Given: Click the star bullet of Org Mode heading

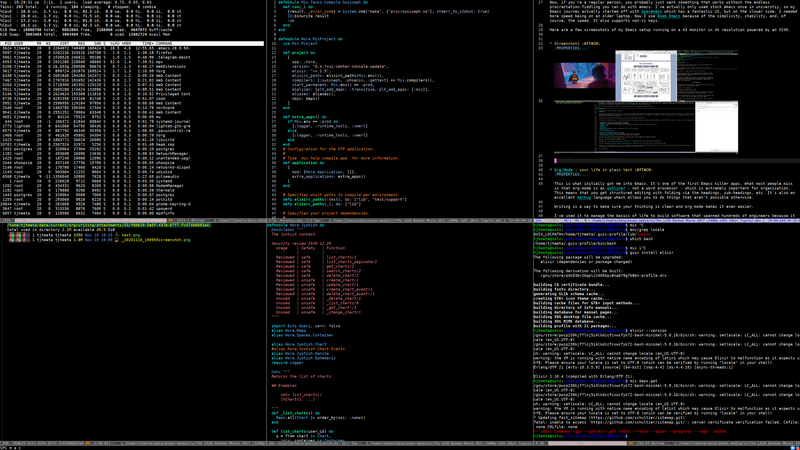Looking at the screenshot, I should pos(551,170).
